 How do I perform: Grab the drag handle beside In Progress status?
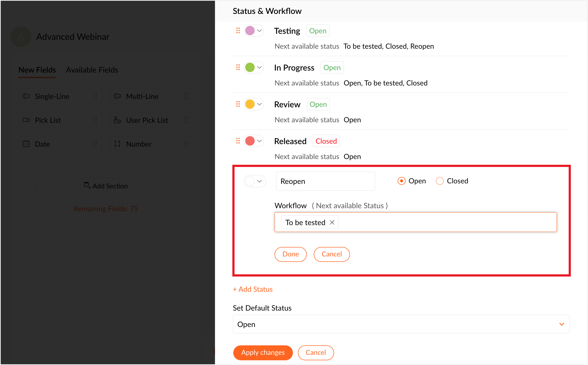[238, 67]
